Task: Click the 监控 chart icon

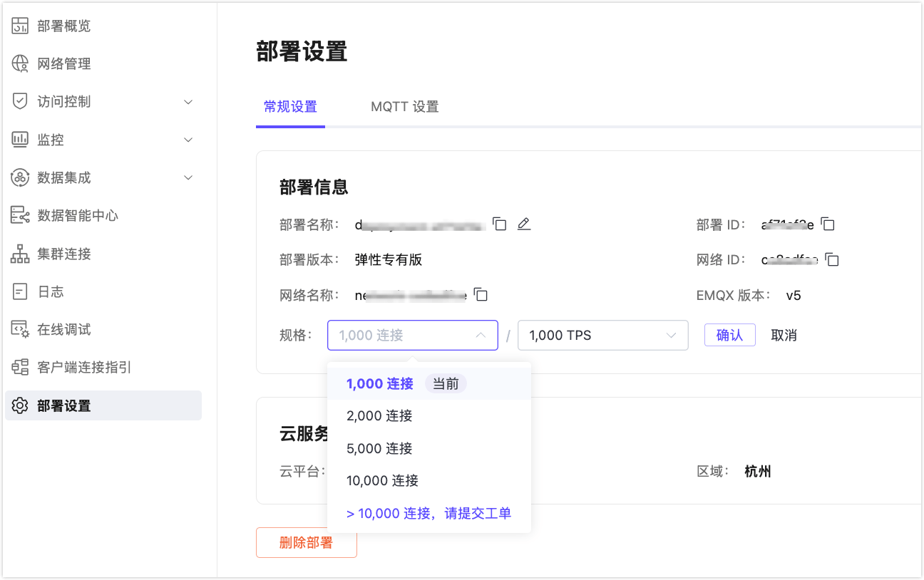Action: coord(20,140)
